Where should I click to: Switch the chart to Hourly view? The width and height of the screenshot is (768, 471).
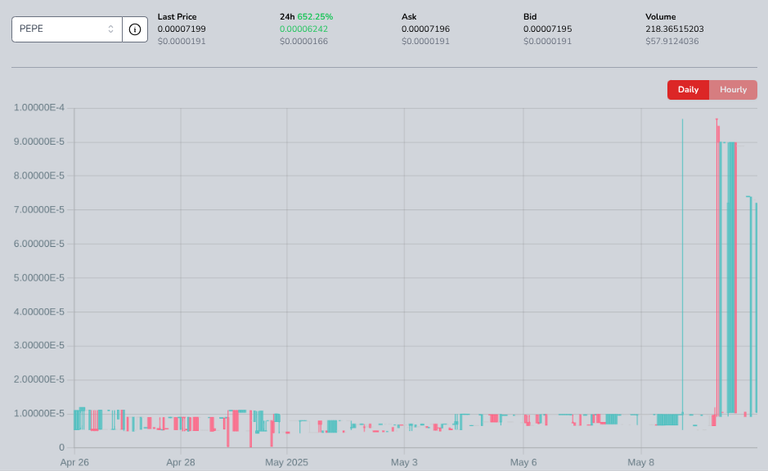point(733,90)
